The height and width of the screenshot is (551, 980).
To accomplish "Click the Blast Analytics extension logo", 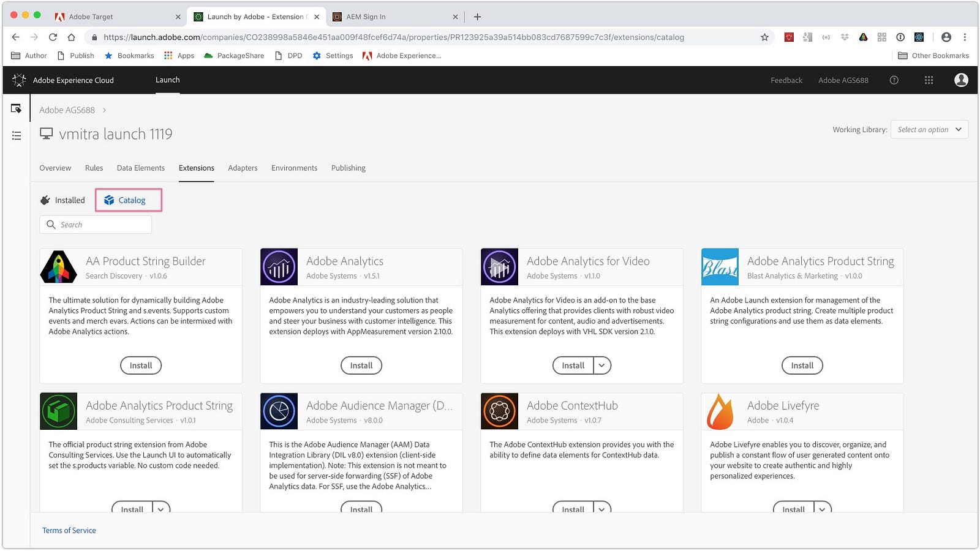I will tap(720, 267).
